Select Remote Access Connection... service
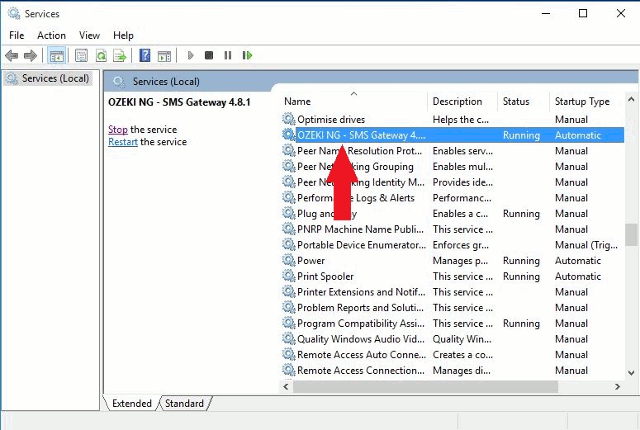 452,370
